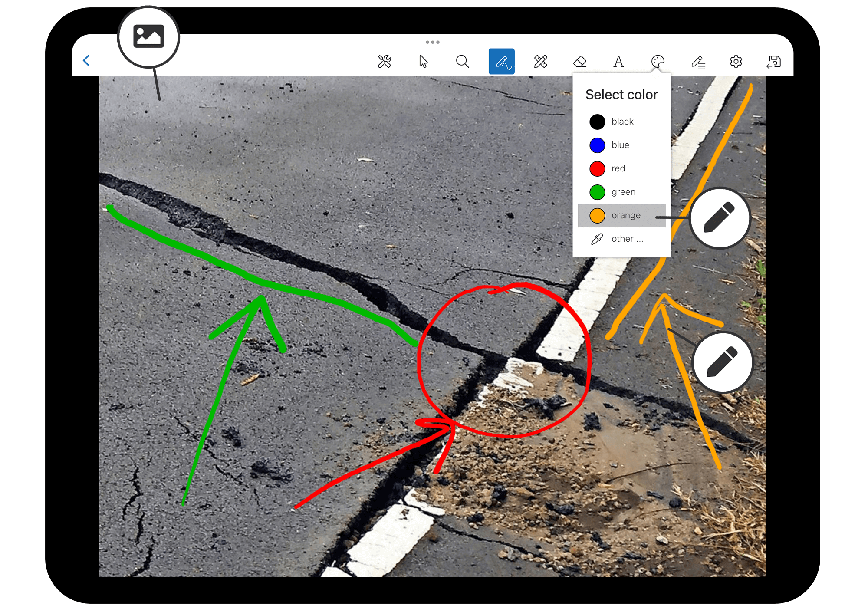Click the eyedropper icon beside other
The height and width of the screenshot is (612, 868).
[x=597, y=239]
